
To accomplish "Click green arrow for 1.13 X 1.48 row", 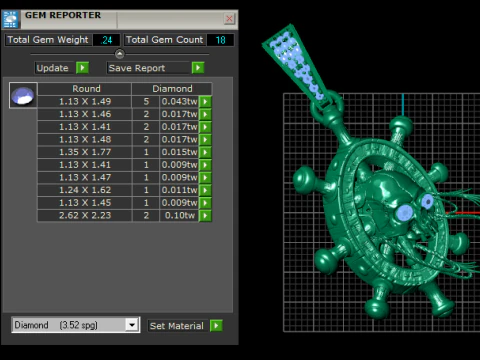I will (205, 139).
